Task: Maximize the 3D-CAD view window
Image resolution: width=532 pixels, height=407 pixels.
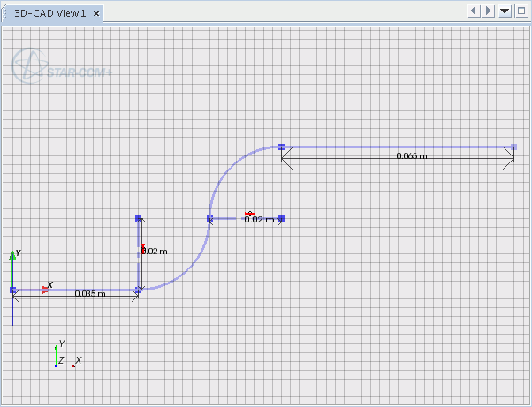Action: [x=521, y=11]
